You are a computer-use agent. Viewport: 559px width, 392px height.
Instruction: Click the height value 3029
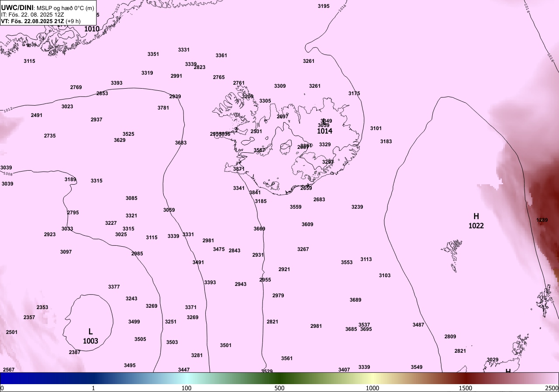(x=493, y=360)
